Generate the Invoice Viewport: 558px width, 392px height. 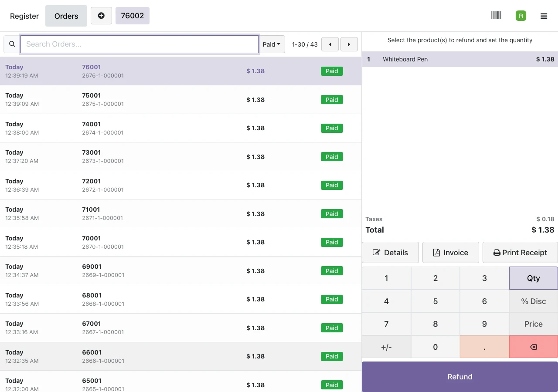pos(451,253)
